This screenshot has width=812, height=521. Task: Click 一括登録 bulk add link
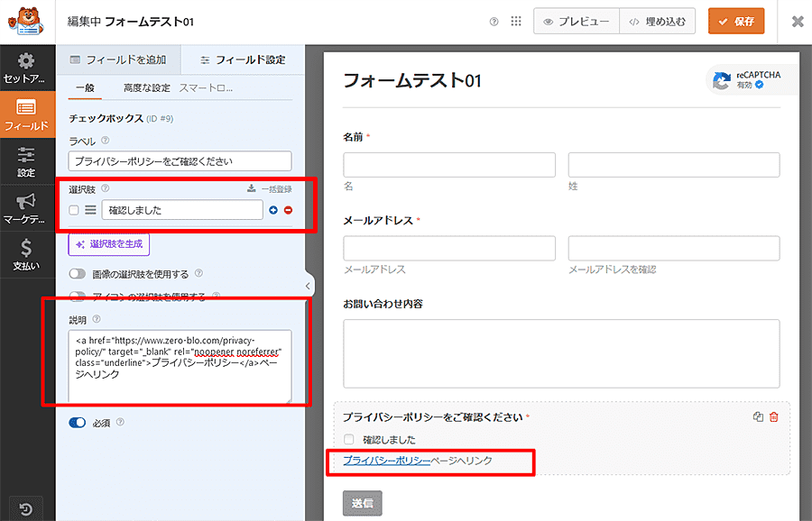pos(269,189)
